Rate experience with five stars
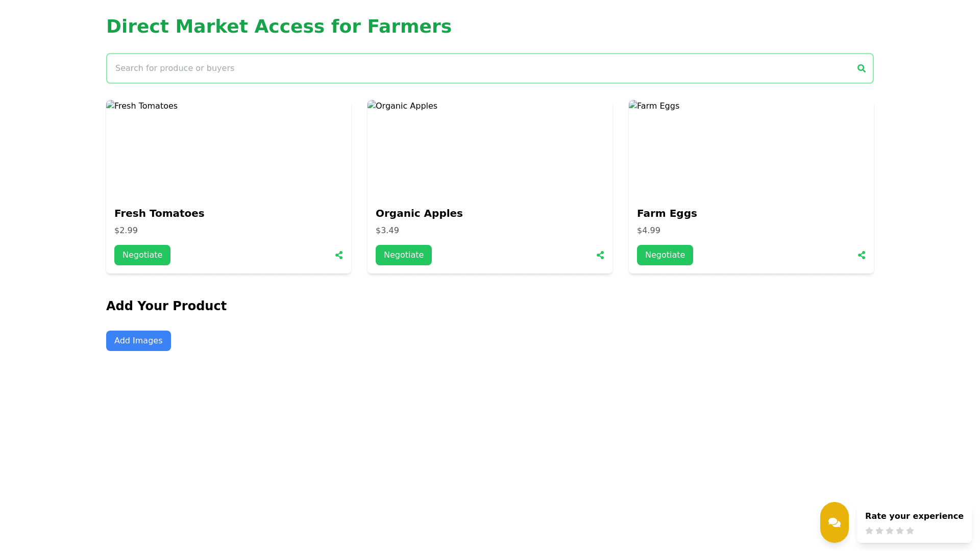 pyautogui.click(x=910, y=531)
